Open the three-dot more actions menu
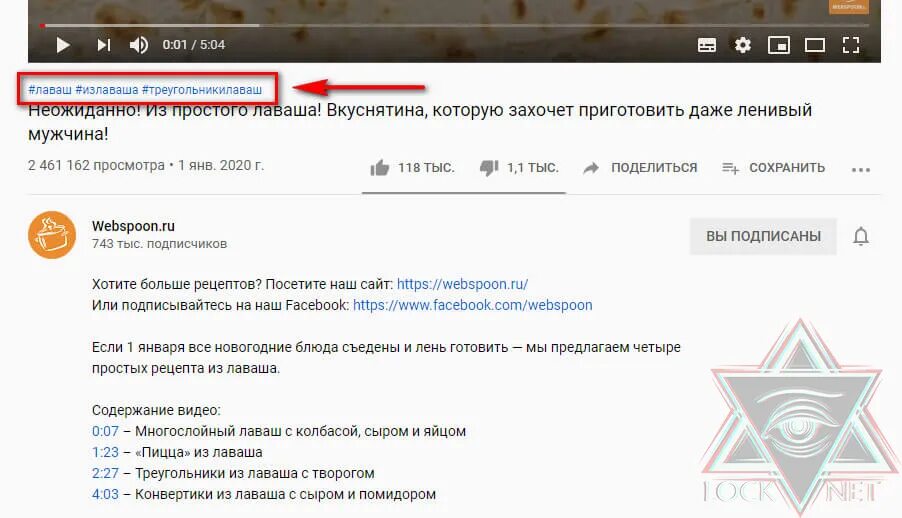This screenshot has height=518, width=902. [861, 170]
